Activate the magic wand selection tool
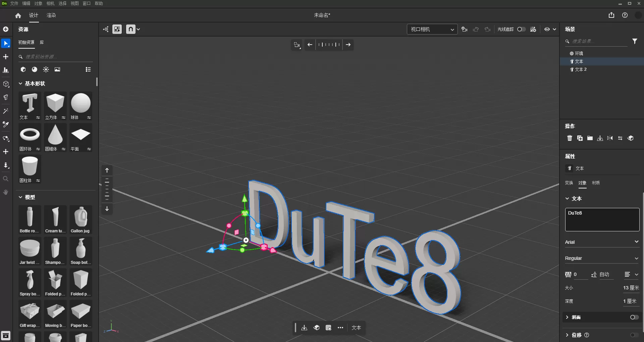This screenshot has width=644, height=342. [6, 111]
